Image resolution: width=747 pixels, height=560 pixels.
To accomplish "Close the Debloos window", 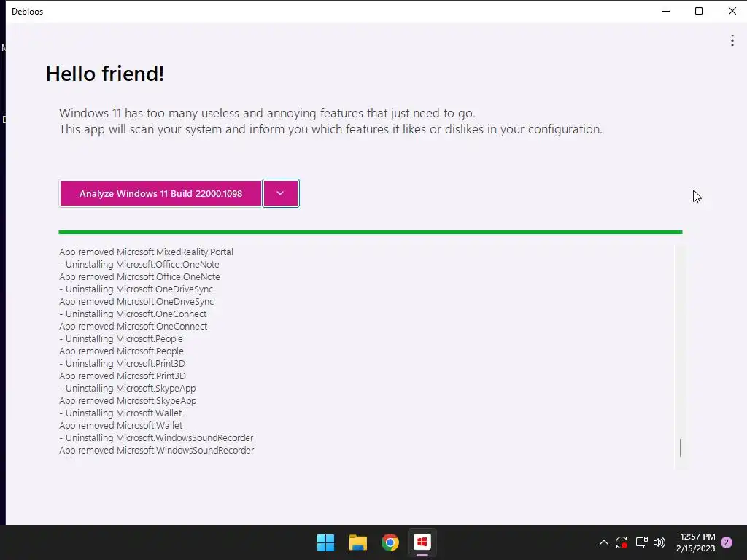I will click(732, 11).
